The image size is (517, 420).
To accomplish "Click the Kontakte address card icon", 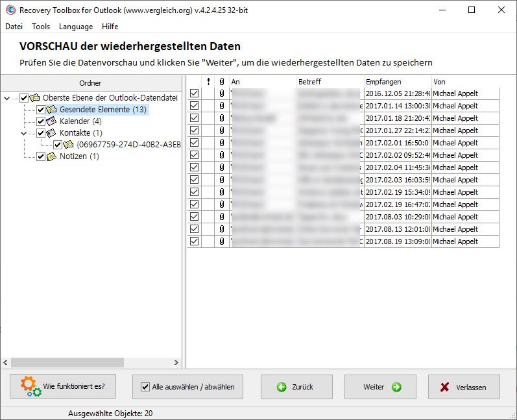I will [x=51, y=133].
